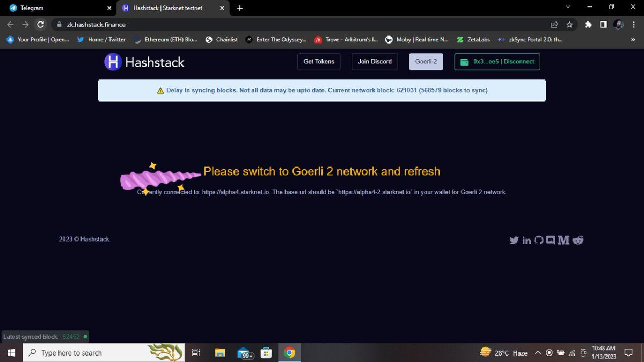Viewport: 644px width, 362px height.
Task: Open the Chrome extensions puzzle icon
Action: tap(588, 25)
